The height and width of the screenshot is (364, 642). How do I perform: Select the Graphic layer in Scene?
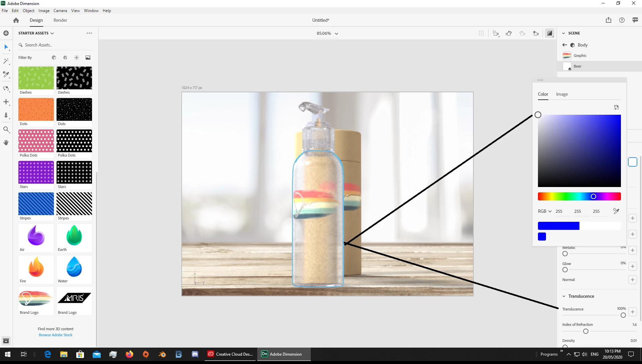click(600, 56)
